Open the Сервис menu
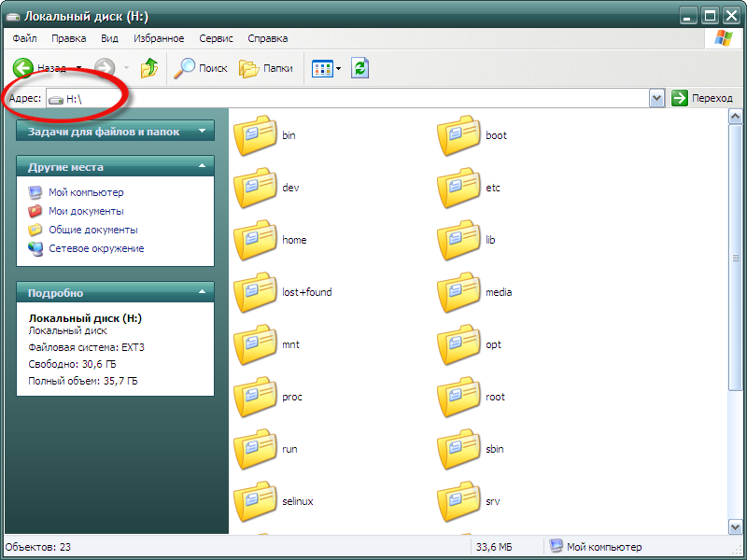The image size is (747, 560). 217,38
